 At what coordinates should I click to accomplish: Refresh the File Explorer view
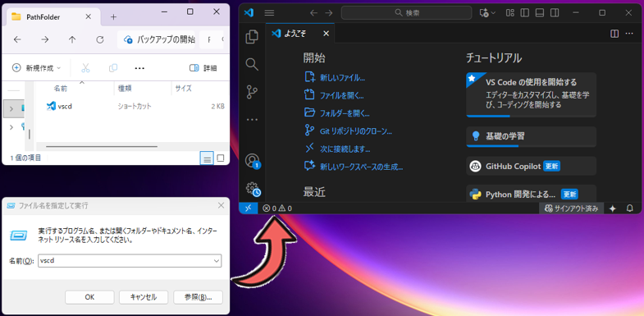[100, 39]
